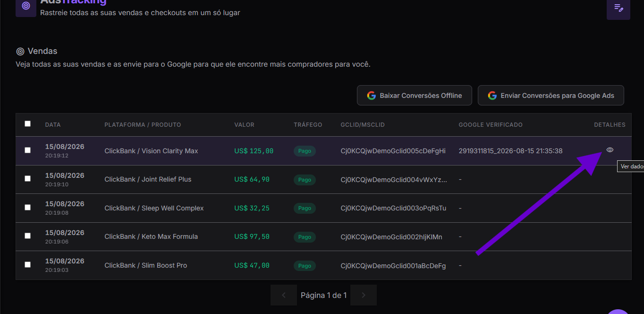Select ClickBank / Joint Relief Plus text

pyautogui.click(x=148, y=179)
